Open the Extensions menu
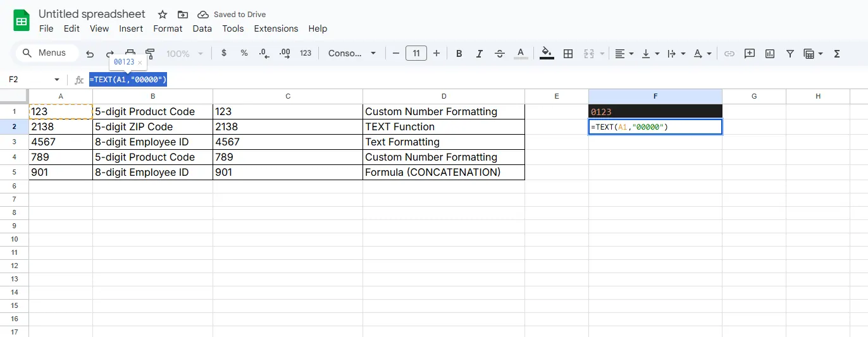 276,28
